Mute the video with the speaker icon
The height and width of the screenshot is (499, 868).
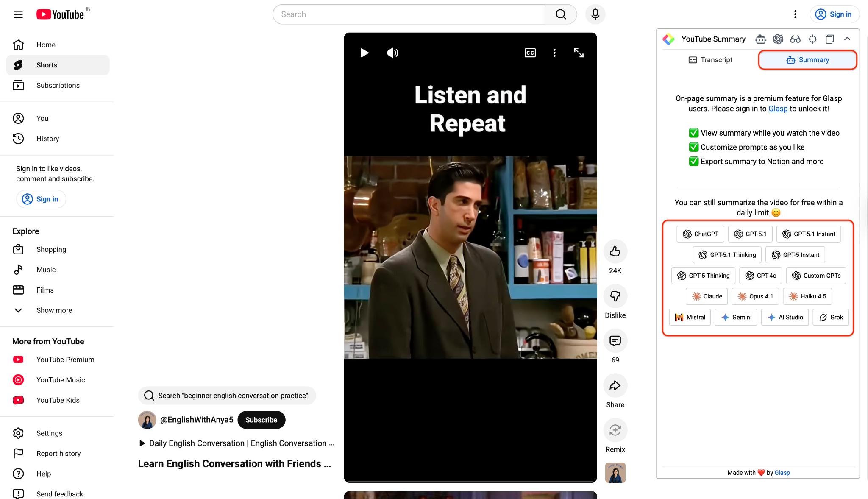(x=392, y=53)
